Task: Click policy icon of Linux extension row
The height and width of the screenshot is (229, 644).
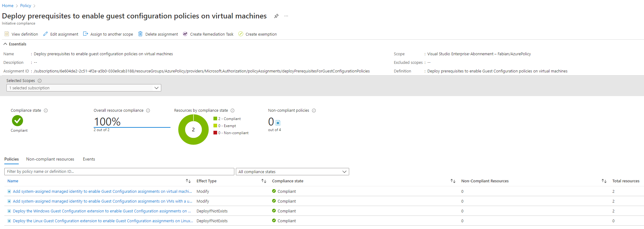Action: (x=9, y=221)
